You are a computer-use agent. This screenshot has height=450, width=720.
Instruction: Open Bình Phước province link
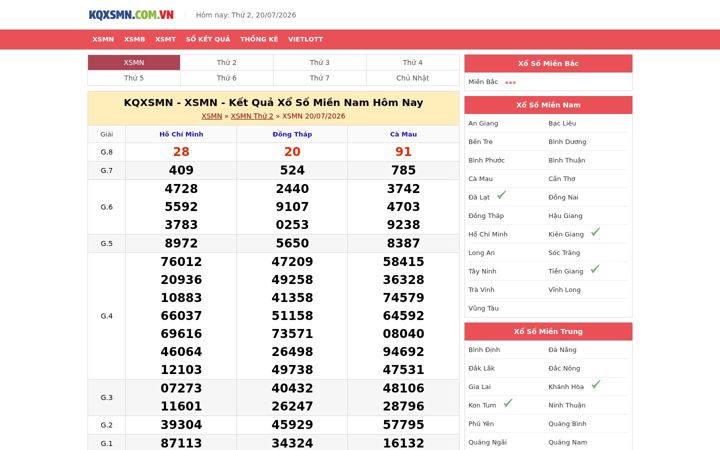point(486,160)
